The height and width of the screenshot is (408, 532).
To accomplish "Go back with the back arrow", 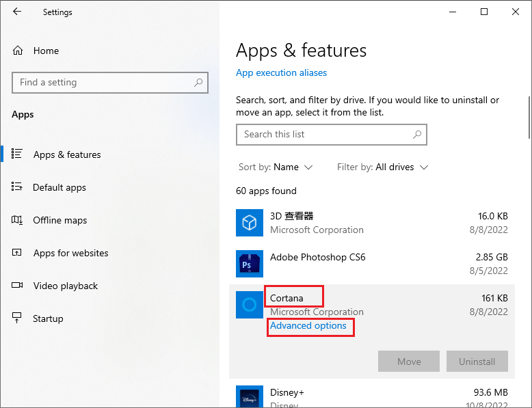I will [x=17, y=12].
